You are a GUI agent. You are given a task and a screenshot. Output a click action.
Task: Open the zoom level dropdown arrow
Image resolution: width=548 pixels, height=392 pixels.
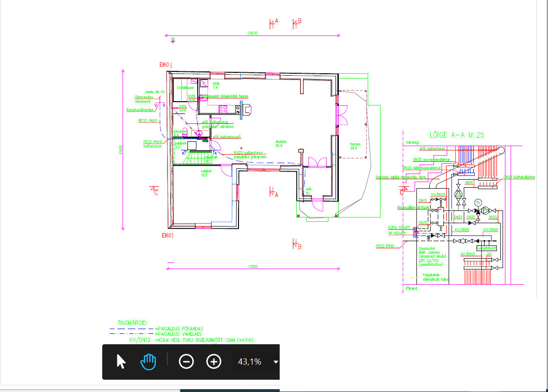pos(275,362)
